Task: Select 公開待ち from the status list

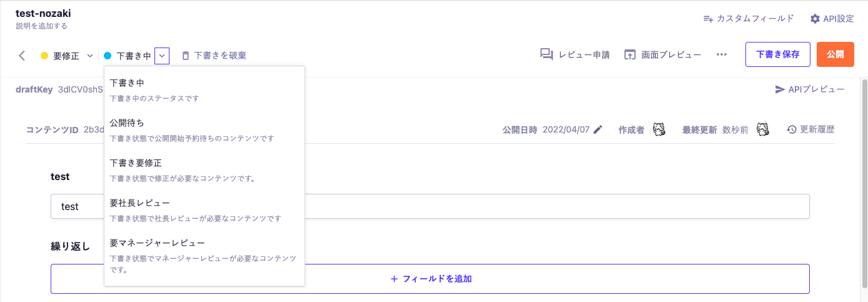Action: coord(127,123)
